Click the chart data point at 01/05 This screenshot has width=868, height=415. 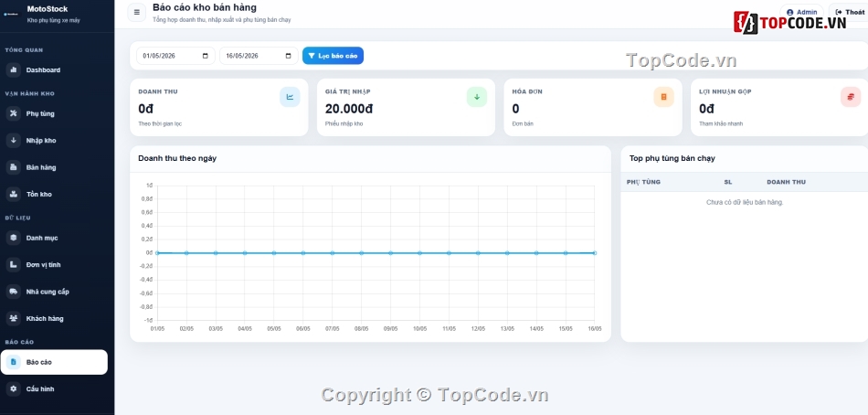point(157,252)
